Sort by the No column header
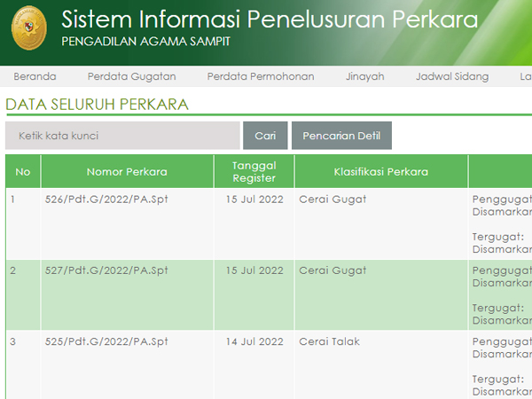This screenshot has height=399, width=532. (x=23, y=172)
